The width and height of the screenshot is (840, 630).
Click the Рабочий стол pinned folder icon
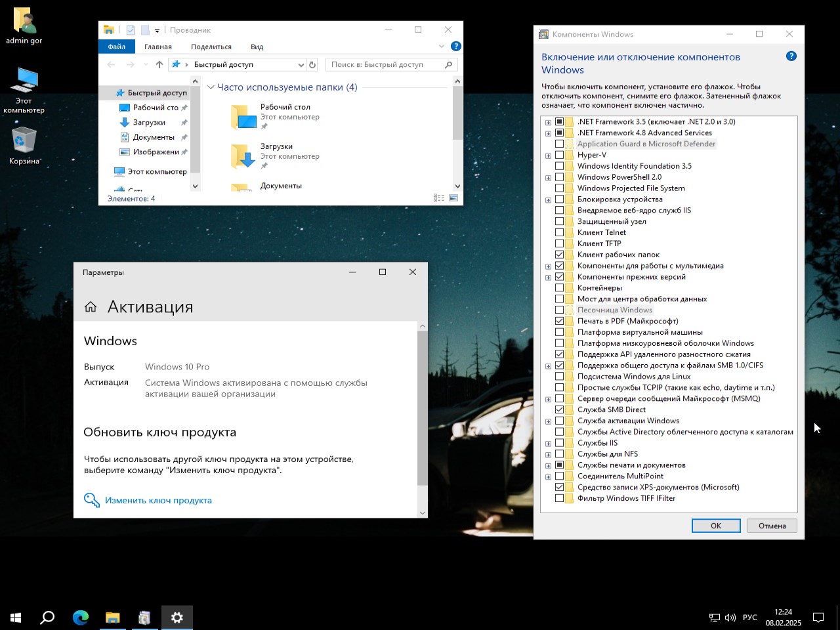click(x=243, y=115)
